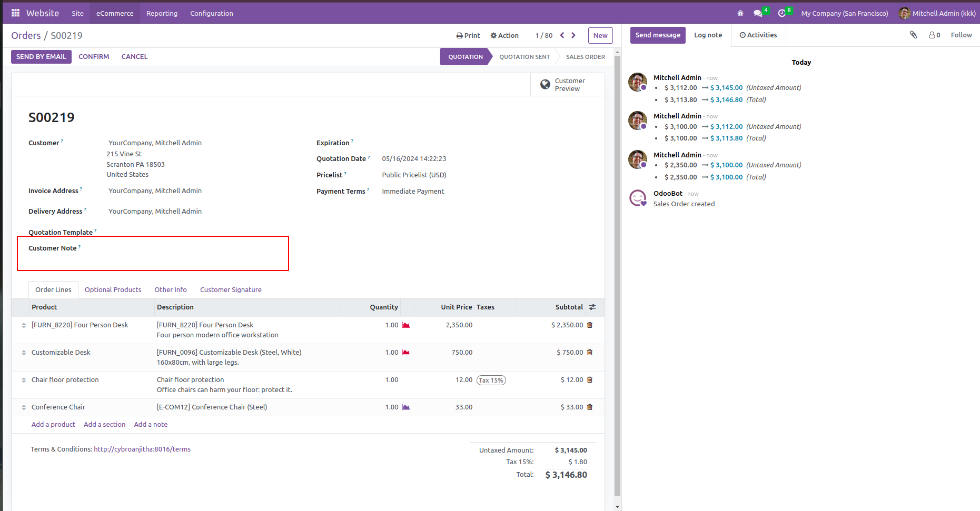Click the Tax 15% tag

point(491,380)
